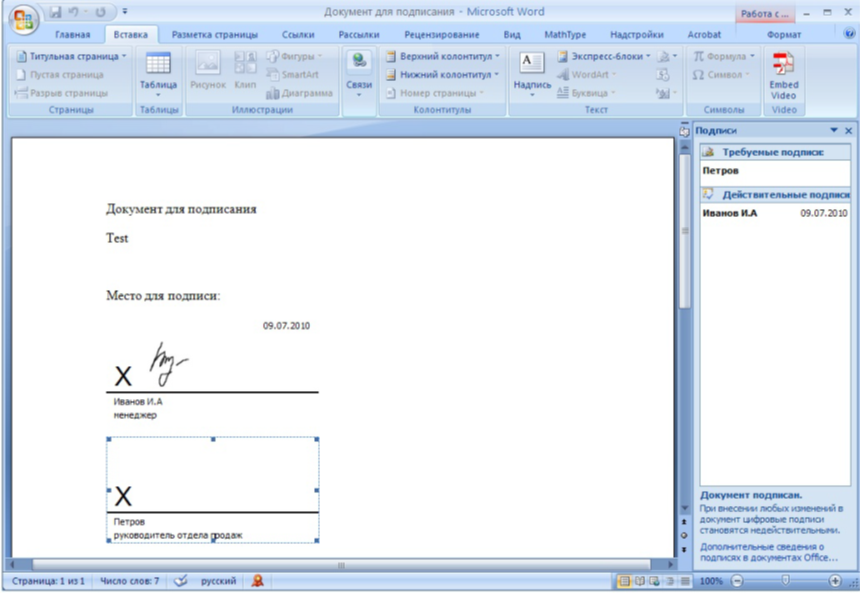Switch to Draft view
The image size is (860, 593).
pyautogui.click(x=685, y=581)
